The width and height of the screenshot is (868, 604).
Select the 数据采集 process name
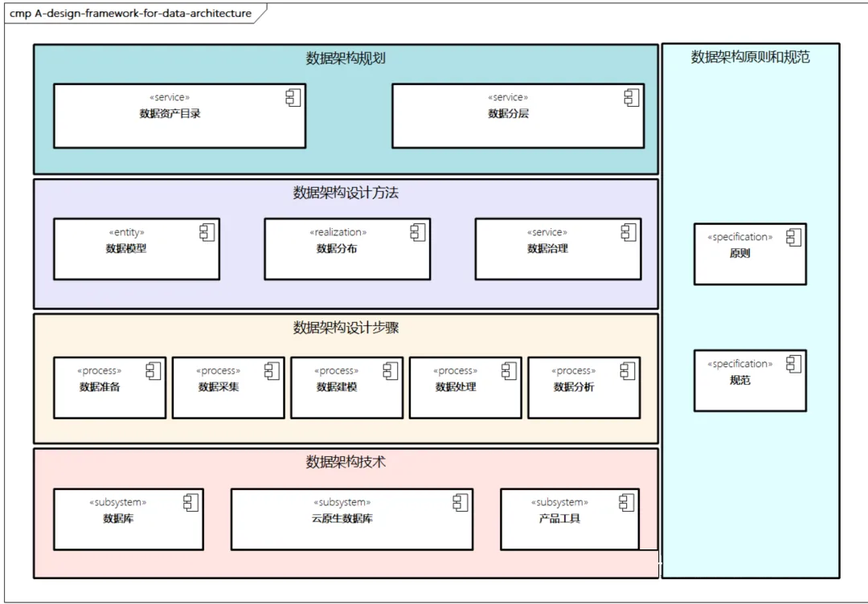(x=219, y=387)
